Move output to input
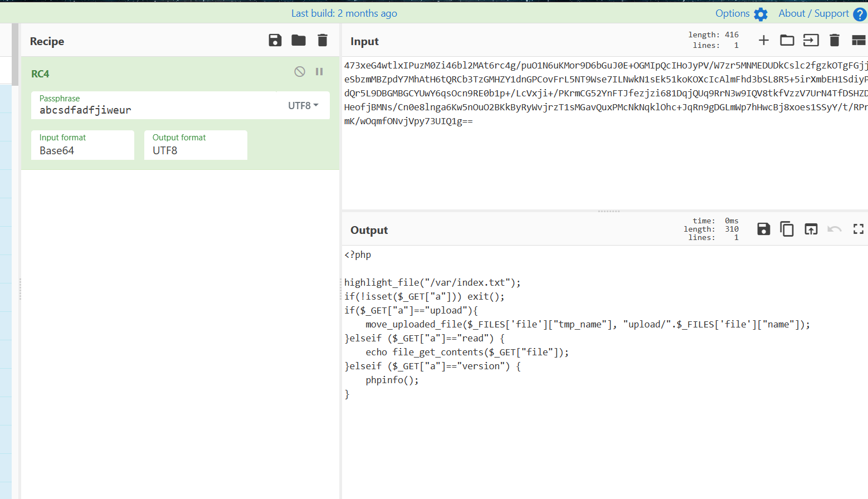The width and height of the screenshot is (868, 499). point(811,229)
